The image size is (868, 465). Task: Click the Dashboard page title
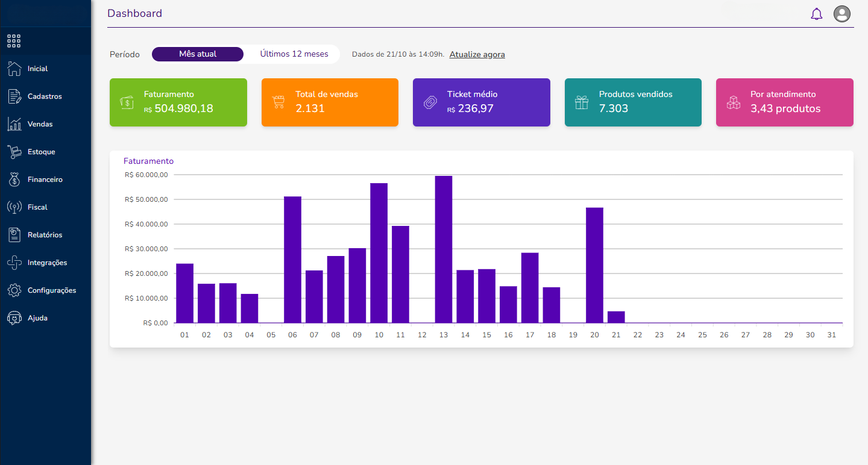(135, 13)
